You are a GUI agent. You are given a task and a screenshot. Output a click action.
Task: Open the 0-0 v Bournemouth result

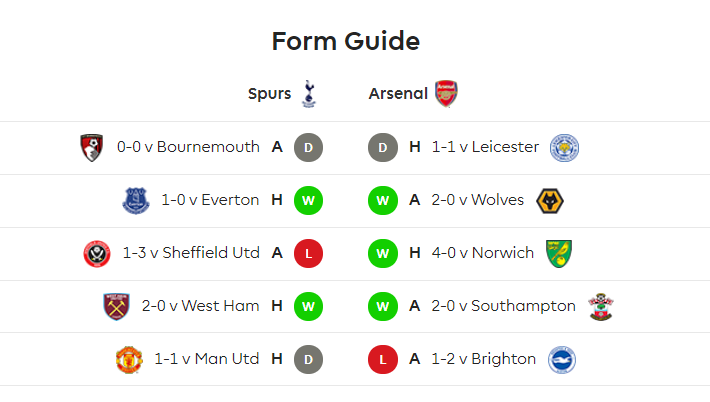click(x=188, y=147)
